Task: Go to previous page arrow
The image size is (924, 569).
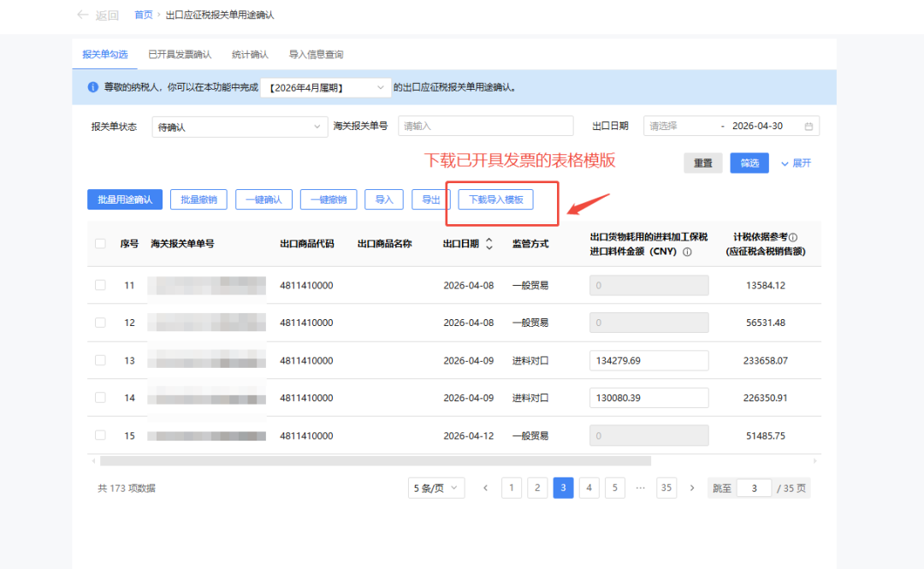Action: [x=486, y=489]
